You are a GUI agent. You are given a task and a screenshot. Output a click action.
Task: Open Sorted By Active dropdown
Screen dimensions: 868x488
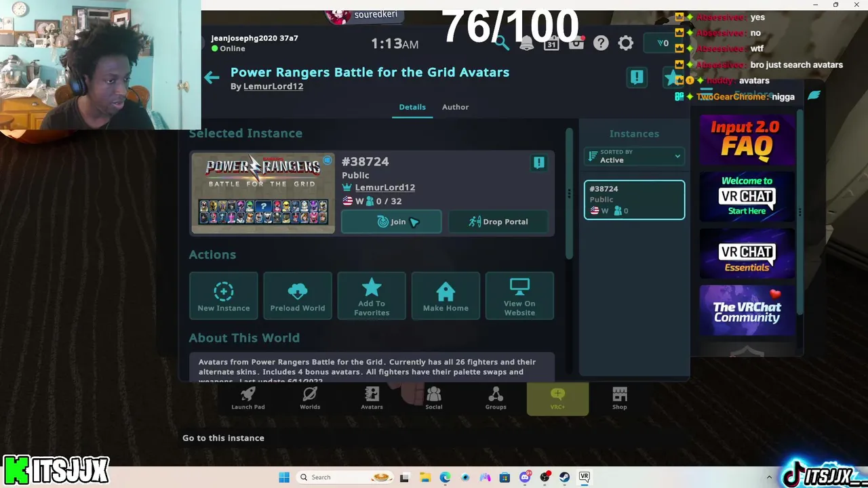[x=634, y=157]
